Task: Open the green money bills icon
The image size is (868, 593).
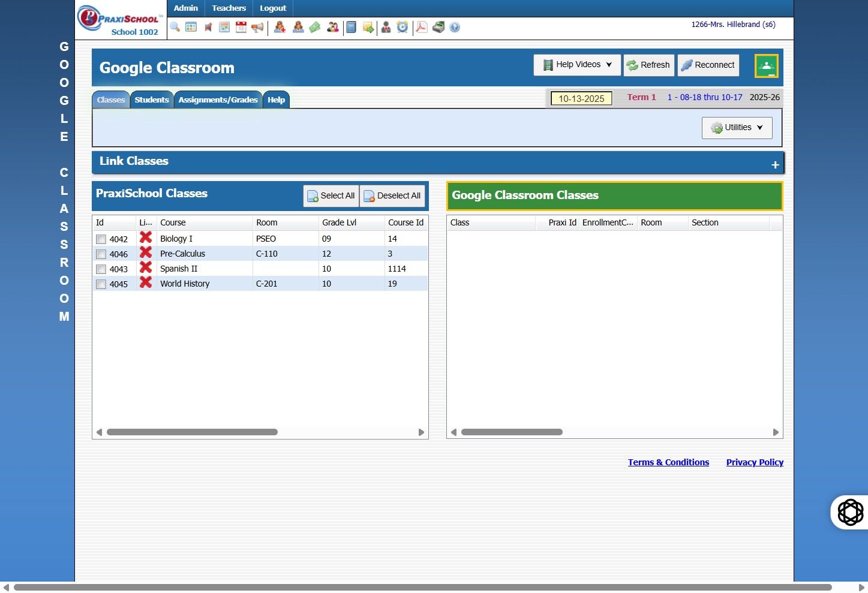Action: point(315,27)
